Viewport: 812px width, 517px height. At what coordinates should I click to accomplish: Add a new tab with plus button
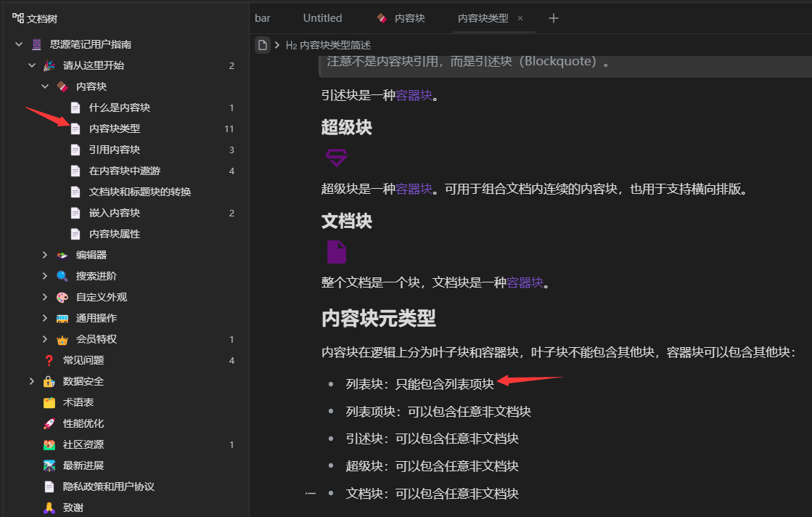coord(554,18)
